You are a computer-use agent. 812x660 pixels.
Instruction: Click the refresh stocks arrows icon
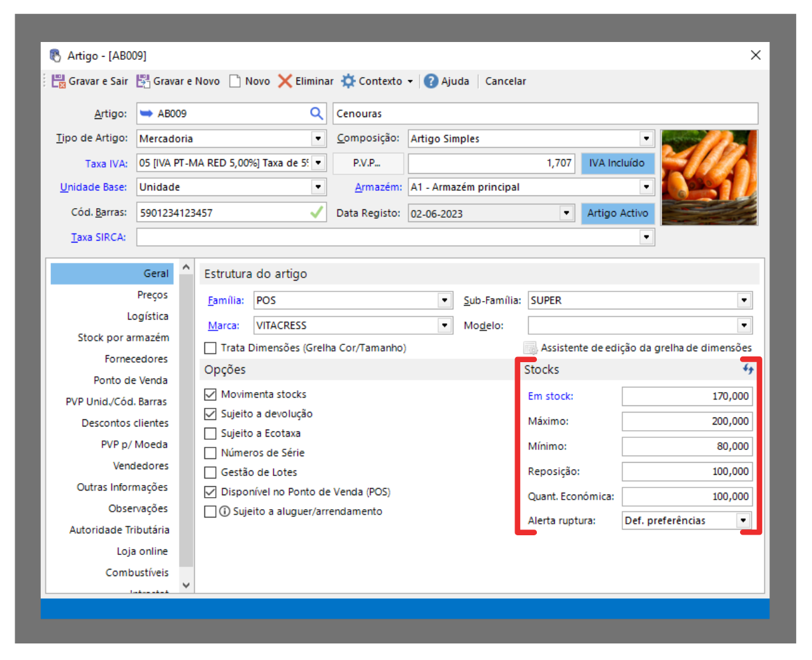point(748,369)
